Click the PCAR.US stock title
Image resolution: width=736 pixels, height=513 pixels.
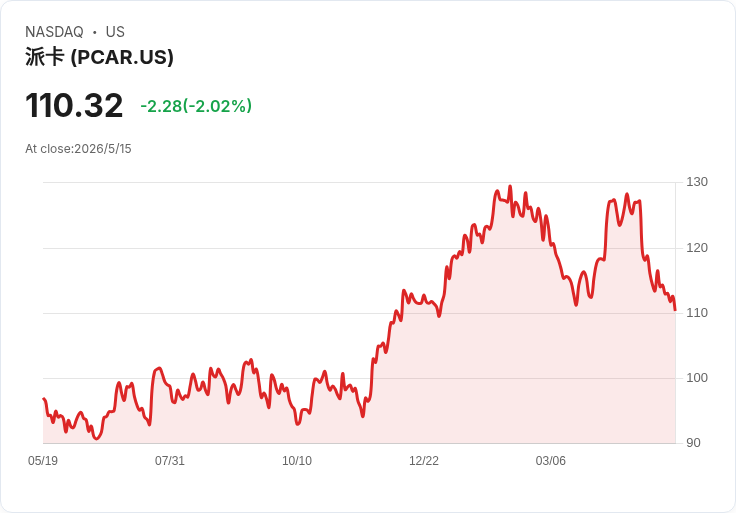click(99, 57)
